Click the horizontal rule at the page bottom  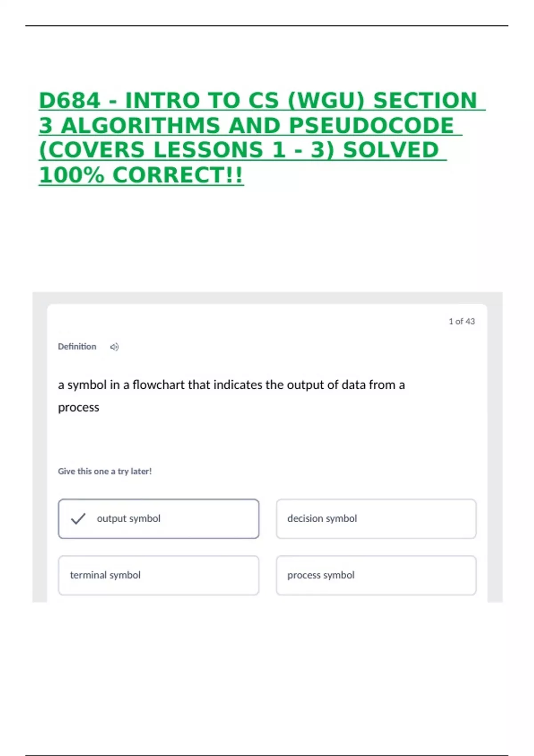267,755
